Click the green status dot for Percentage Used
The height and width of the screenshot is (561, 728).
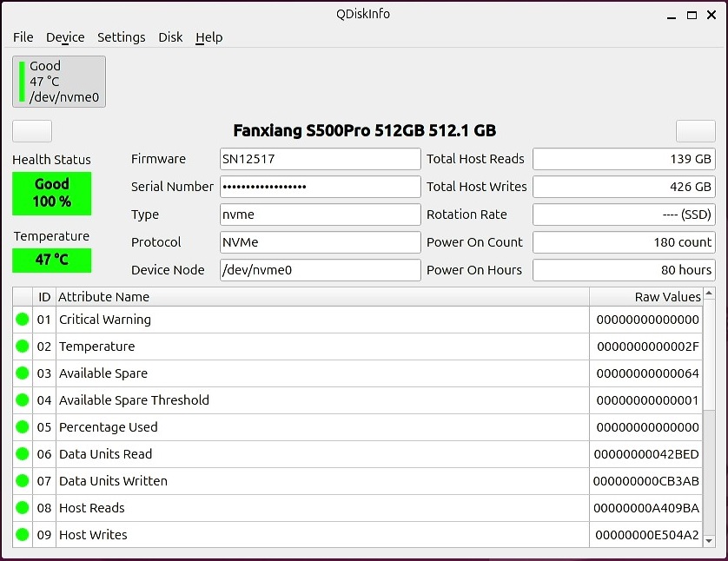point(23,427)
